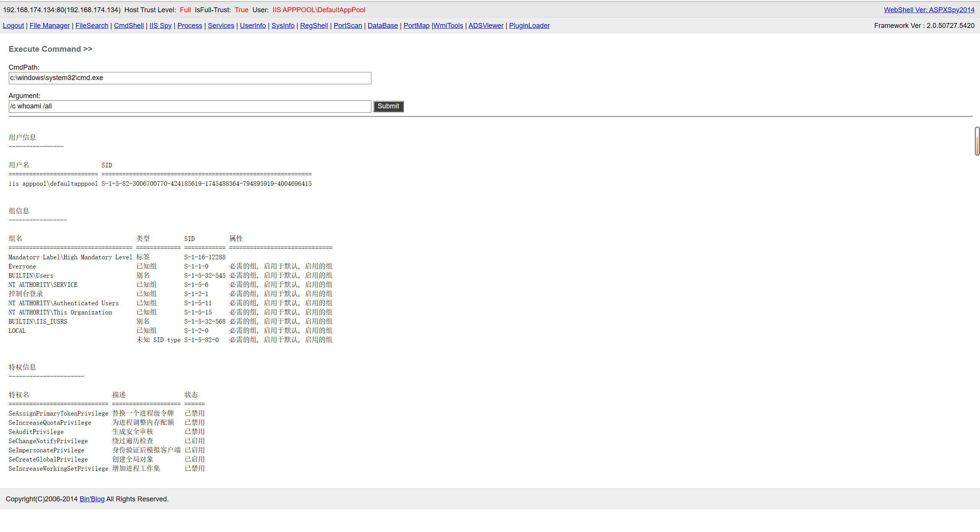
Task: Open the CmdShell page
Action: 129,26
